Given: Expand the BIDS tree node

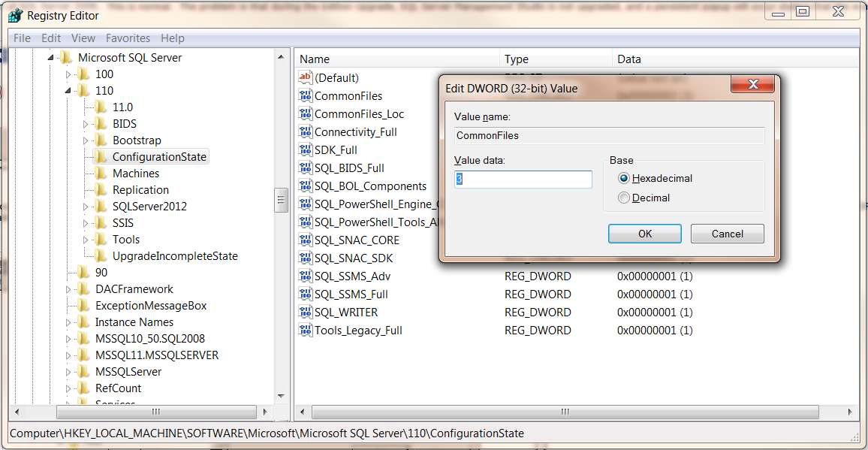Looking at the screenshot, I should pos(86,124).
